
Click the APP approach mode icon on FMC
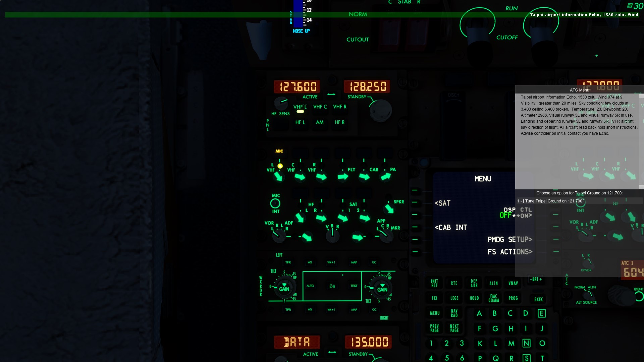pyautogui.click(x=381, y=220)
